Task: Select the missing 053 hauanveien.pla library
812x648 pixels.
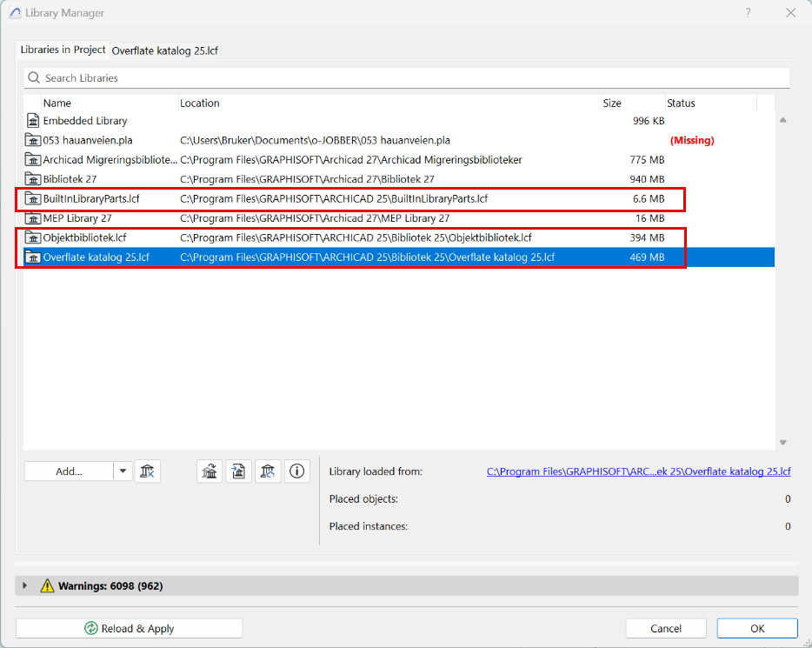Action: coord(88,140)
